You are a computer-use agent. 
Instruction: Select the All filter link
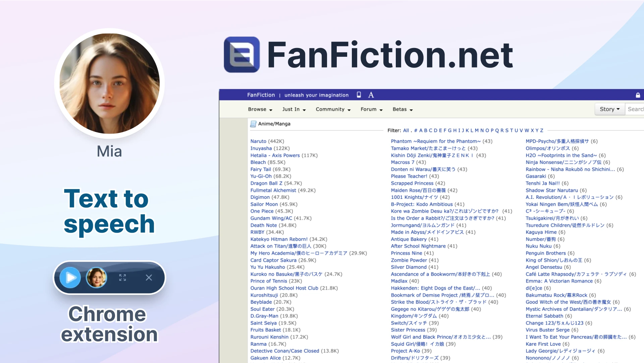tap(406, 130)
